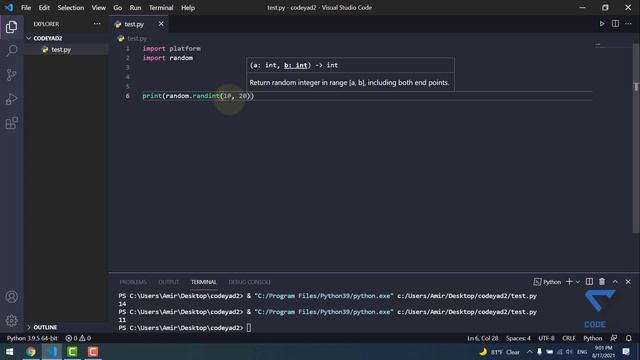Click test.py in the breadcrumb bar
The height and width of the screenshot is (360, 640).
(137, 38)
